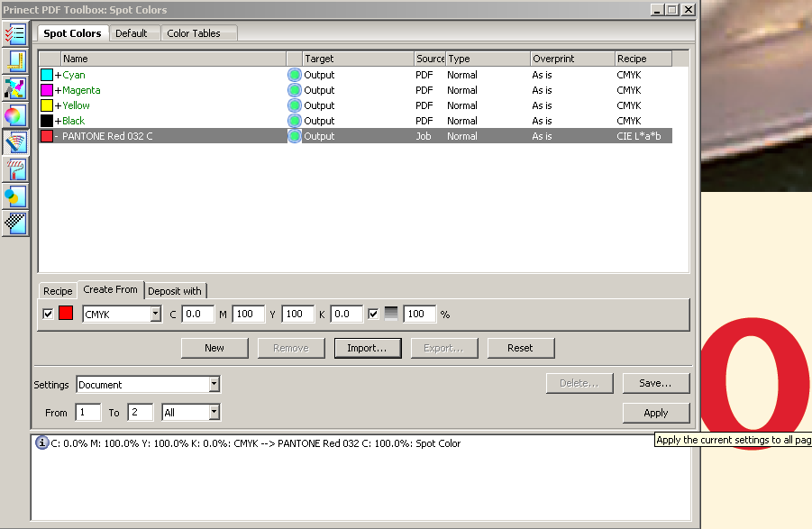The image size is (812, 529).
Task: Click the Save... button
Action: pyautogui.click(x=655, y=384)
